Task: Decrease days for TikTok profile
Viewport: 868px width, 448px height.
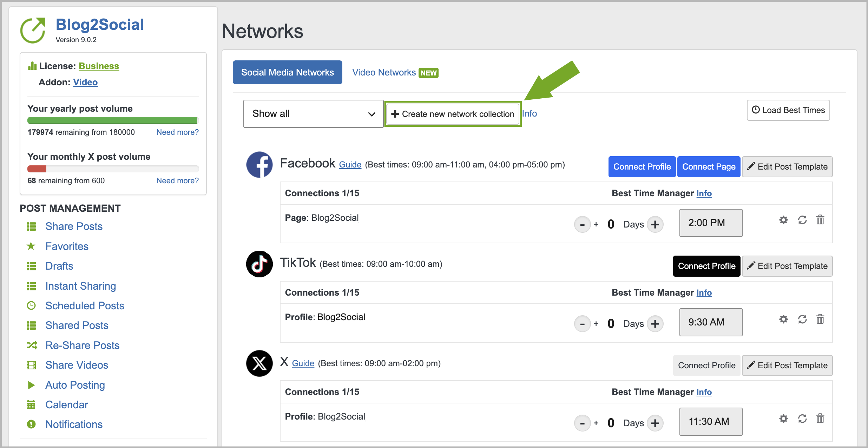Action: coord(582,324)
